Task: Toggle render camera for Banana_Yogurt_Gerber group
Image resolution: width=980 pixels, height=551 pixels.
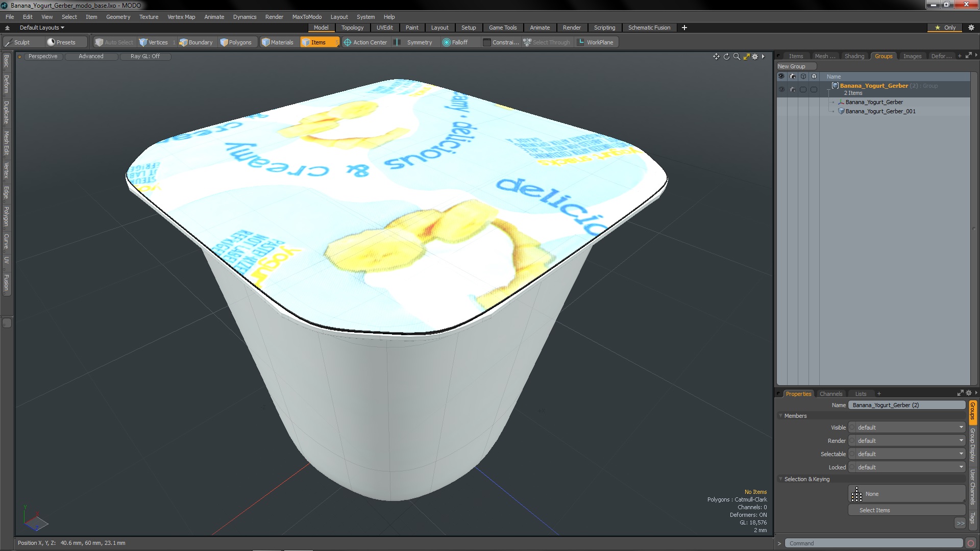Action: click(x=792, y=89)
